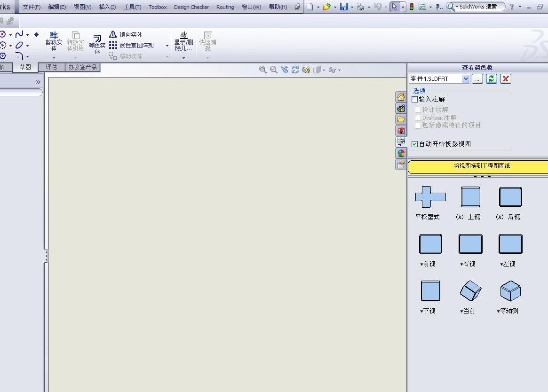Select the Trim Entities (剪裁实体) tool
Image resolution: width=548 pixels, height=392 pixels.
click(x=54, y=41)
